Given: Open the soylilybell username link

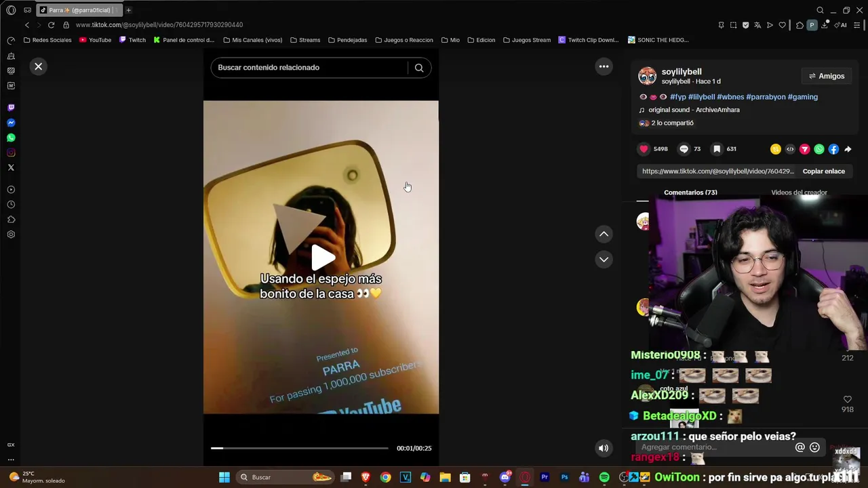Looking at the screenshot, I should [682, 72].
